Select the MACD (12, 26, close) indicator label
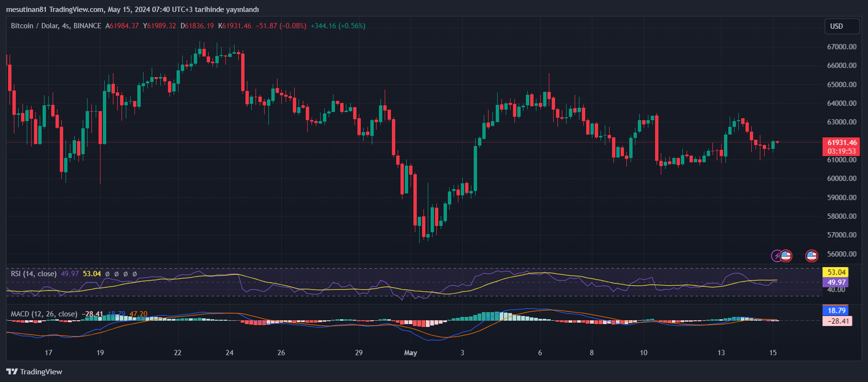 tap(44, 314)
